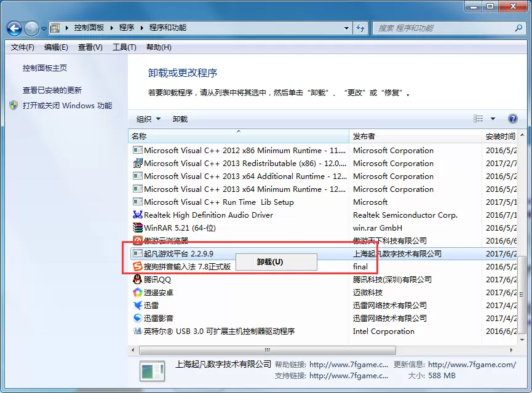This screenshot has height=393, width=532.
Task: Open the 控制面板主页 link
Action: tap(45, 68)
